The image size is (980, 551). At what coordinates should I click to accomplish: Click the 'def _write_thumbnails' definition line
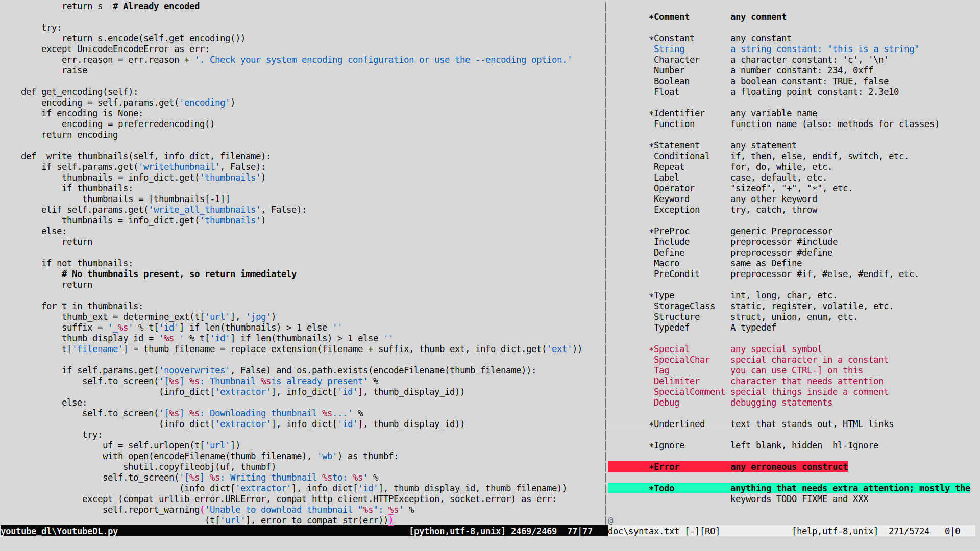[146, 156]
